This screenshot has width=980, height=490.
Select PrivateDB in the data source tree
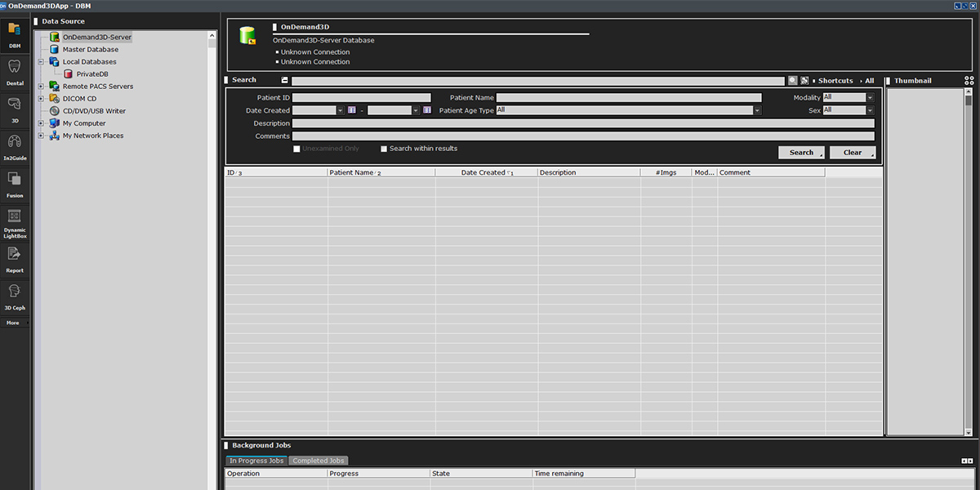pyautogui.click(x=91, y=74)
